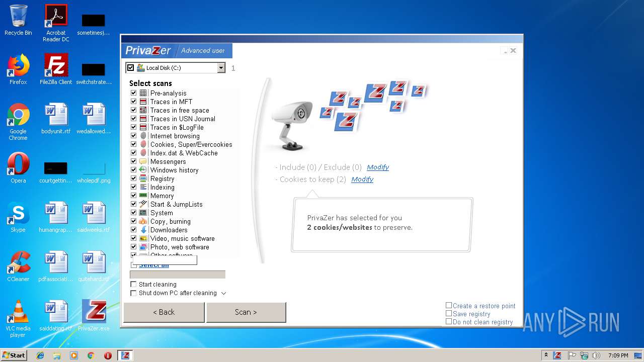This screenshot has height=362, width=644.
Task: Click the system clock 7:09 PM
Action: pyautogui.click(x=618, y=355)
